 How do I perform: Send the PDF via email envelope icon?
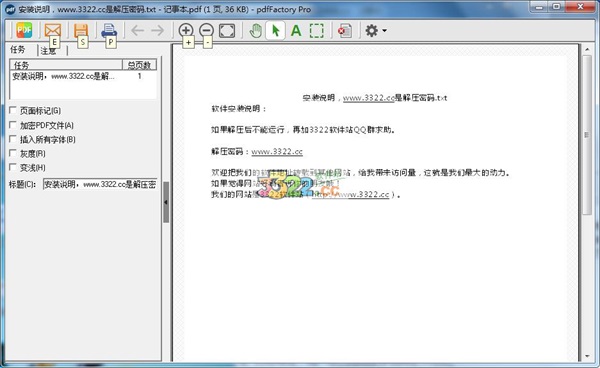click(53, 30)
